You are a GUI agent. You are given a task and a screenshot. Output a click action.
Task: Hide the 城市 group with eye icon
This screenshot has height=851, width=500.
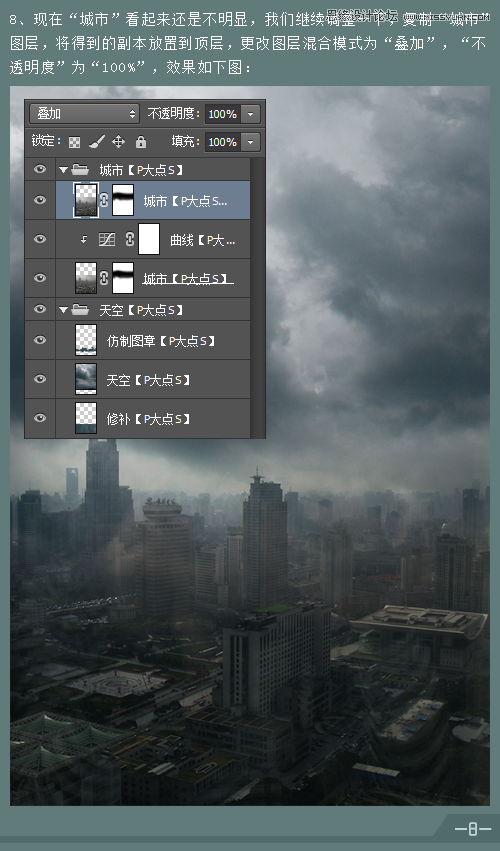pos(40,169)
